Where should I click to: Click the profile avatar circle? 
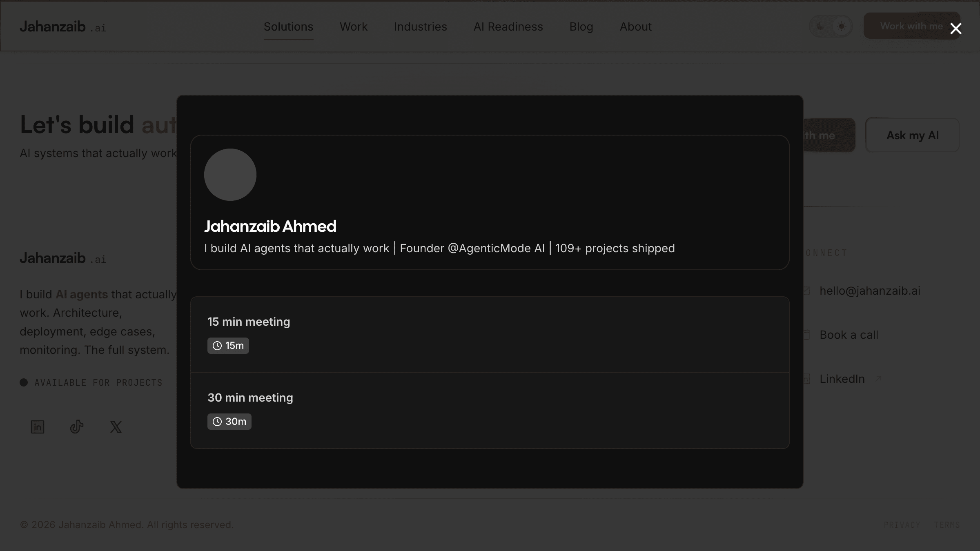point(230,175)
